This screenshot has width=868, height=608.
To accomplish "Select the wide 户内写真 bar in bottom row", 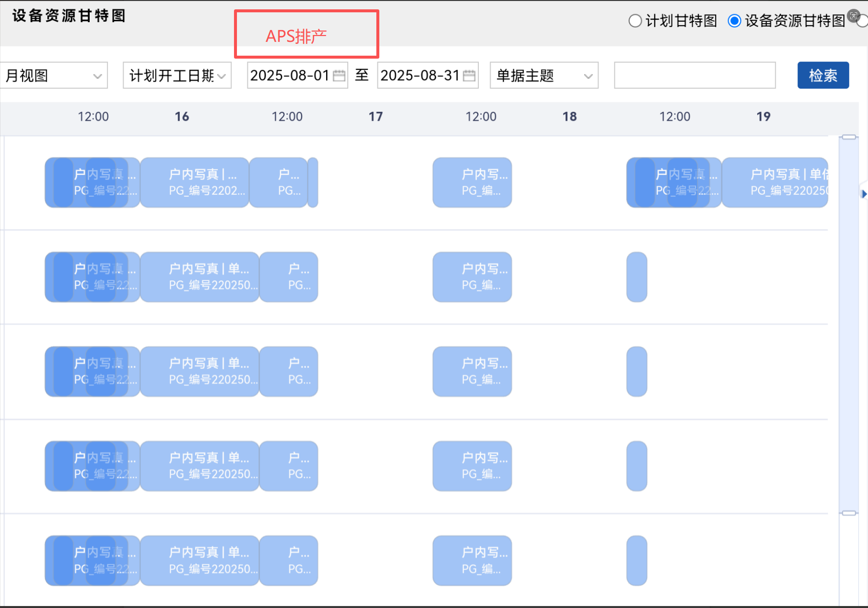I will click(200, 560).
